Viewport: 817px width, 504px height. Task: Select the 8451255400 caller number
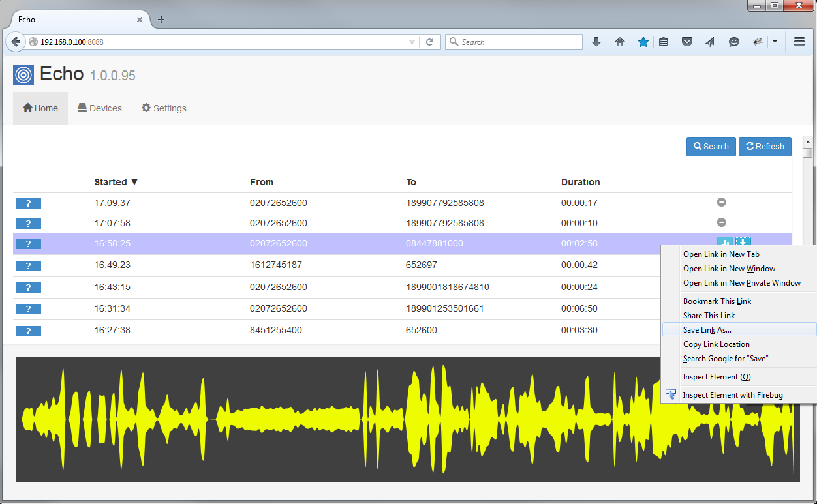coord(276,330)
